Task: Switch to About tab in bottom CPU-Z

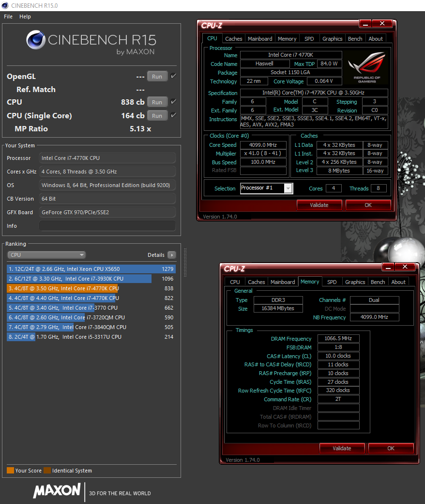Action: (398, 282)
